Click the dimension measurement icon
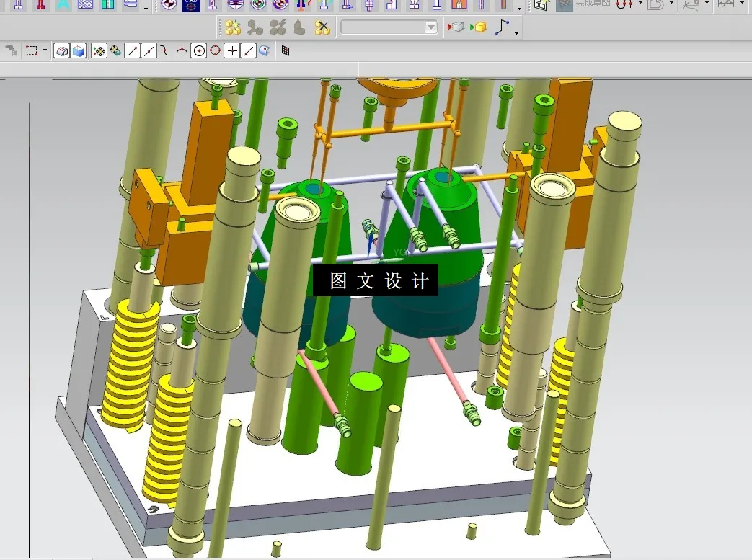The image size is (752, 560). (727, 4)
